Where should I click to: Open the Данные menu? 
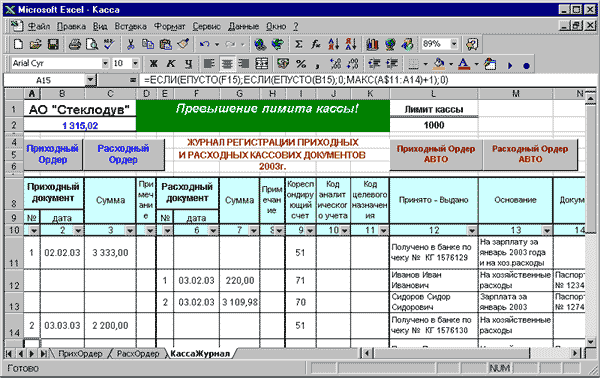[243, 26]
